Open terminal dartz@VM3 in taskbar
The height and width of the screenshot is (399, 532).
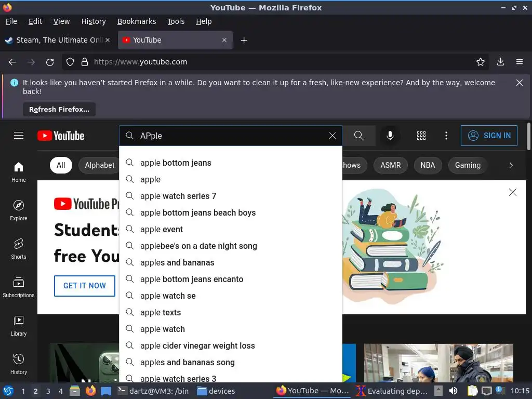click(153, 391)
